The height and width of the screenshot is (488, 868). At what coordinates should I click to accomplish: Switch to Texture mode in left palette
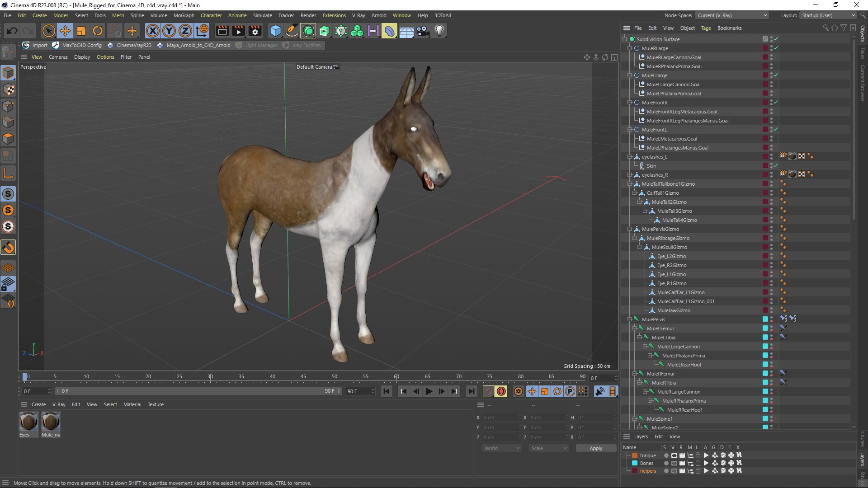tap(8, 89)
